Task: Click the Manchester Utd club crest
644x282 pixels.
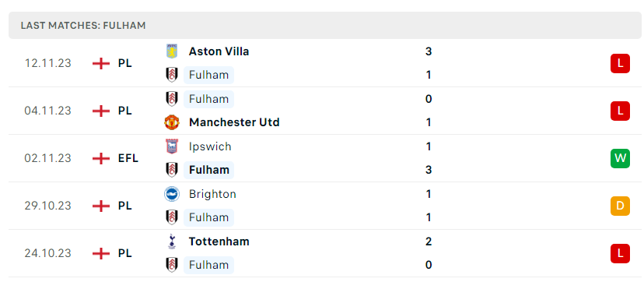Action: click(171, 122)
